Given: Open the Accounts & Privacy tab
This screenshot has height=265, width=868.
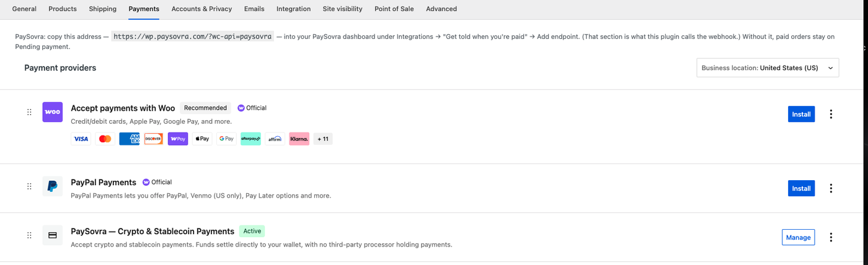Looking at the screenshot, I should point(201,9).
